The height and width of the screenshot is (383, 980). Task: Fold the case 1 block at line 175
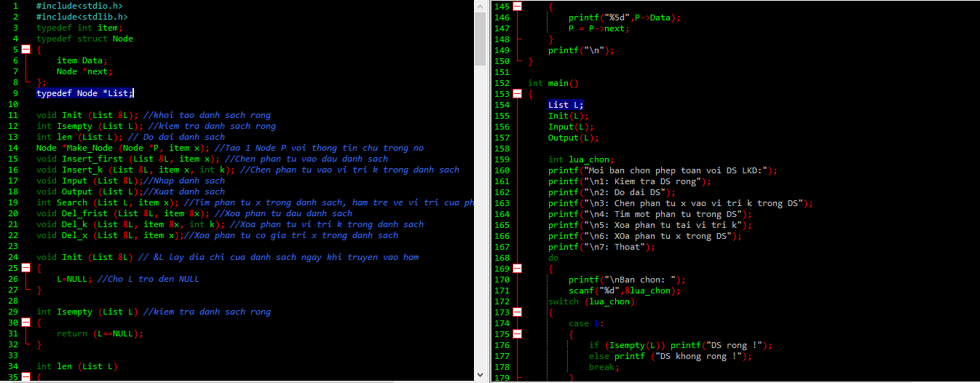coord(518,334)
